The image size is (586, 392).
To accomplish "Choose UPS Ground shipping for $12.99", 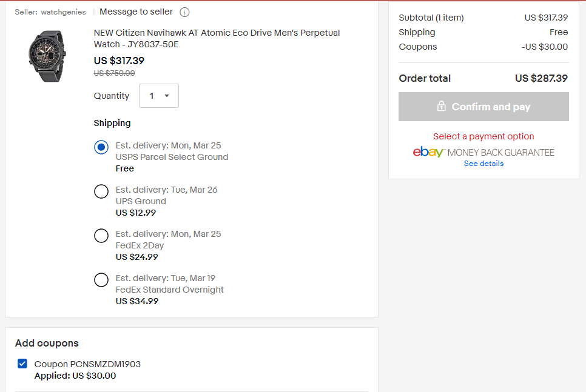I will click(x=101, y=191).
